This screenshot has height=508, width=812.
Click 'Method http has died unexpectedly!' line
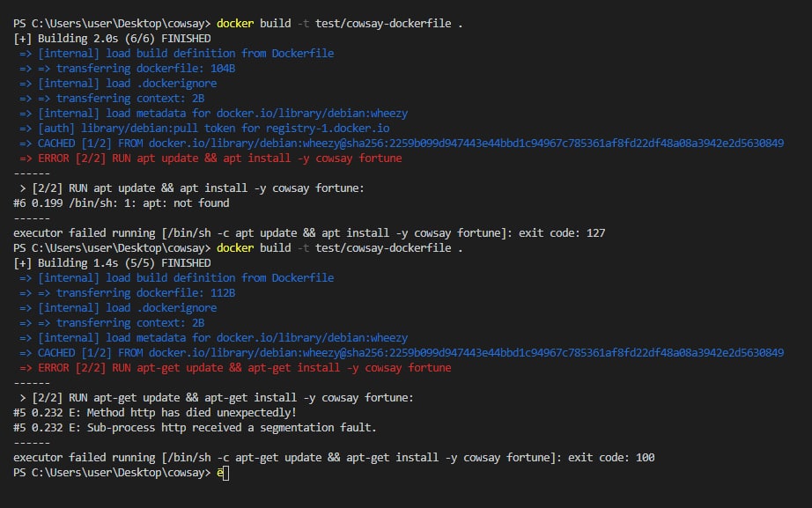155,413
